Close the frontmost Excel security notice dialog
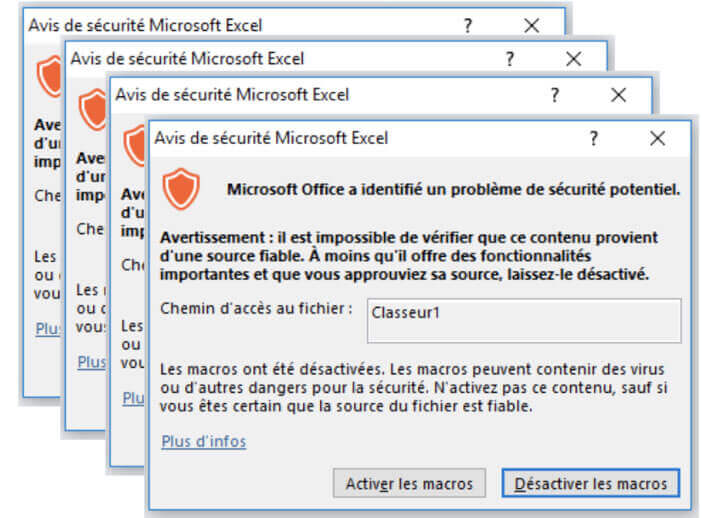This screenshot has height=518, width=702. pos(657,138)
